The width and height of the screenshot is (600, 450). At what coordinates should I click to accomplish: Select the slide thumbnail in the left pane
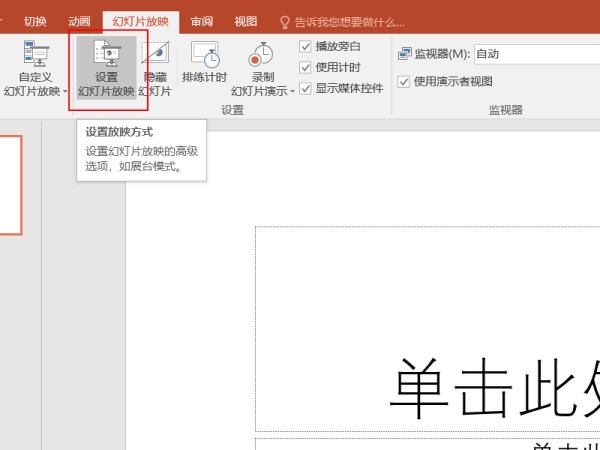[x=10, y=185]
